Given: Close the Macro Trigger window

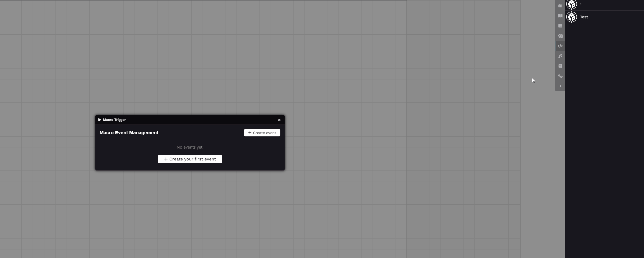Looking at the screenshot, I should (x=279, y=120).
